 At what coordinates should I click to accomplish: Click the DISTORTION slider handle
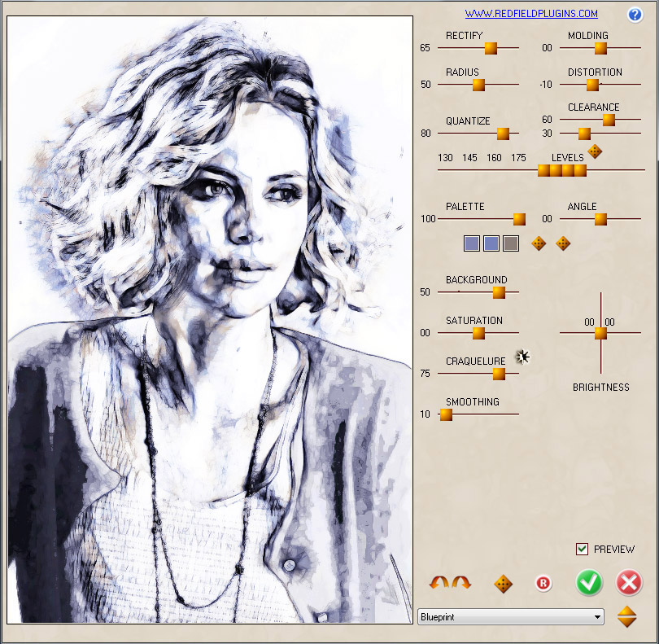(592, 85)
